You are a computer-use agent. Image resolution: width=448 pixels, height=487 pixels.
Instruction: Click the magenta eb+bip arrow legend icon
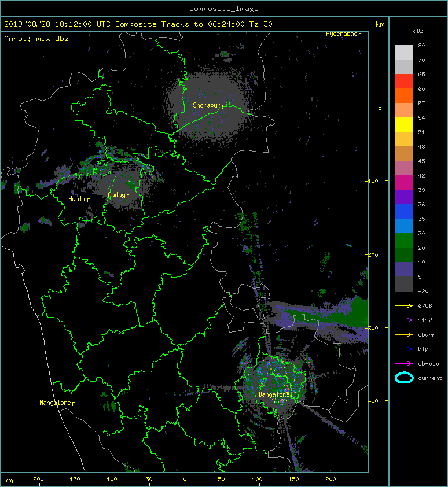[404, 363]
